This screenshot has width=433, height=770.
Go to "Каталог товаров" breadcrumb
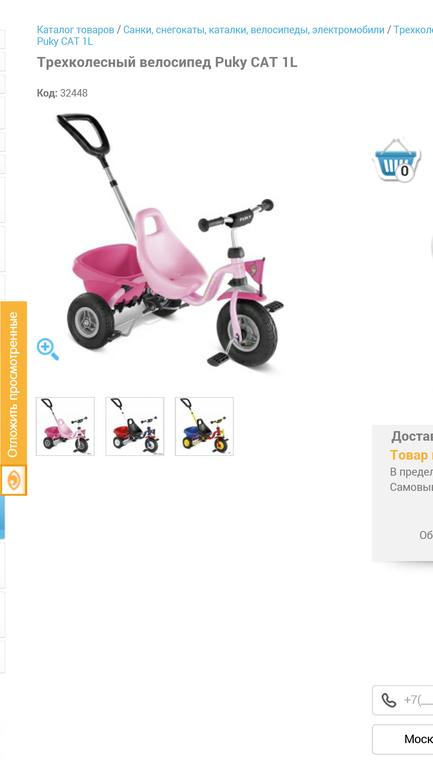76,29
